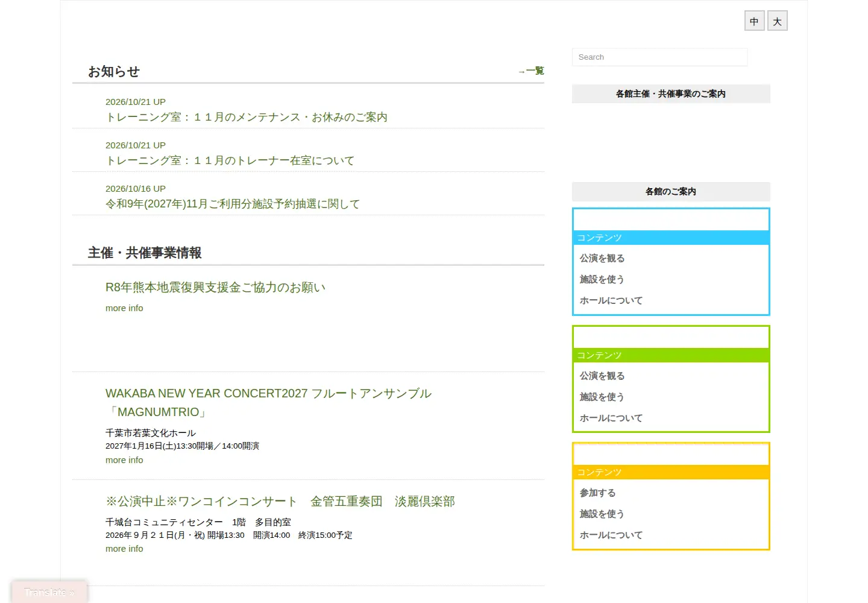This screenshot has width=868, height=603.
Task: Click more info under WAKABA concert
Action: tap(124, 460)
